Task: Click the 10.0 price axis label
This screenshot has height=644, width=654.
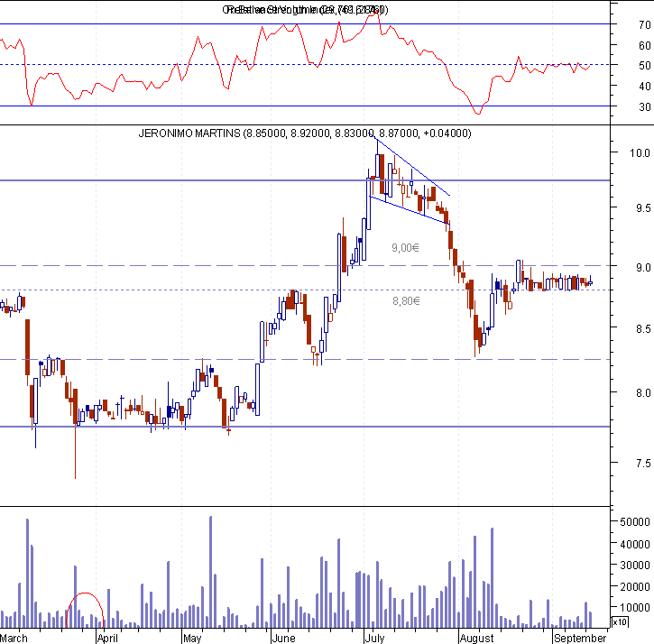Action: click(640, 153)
